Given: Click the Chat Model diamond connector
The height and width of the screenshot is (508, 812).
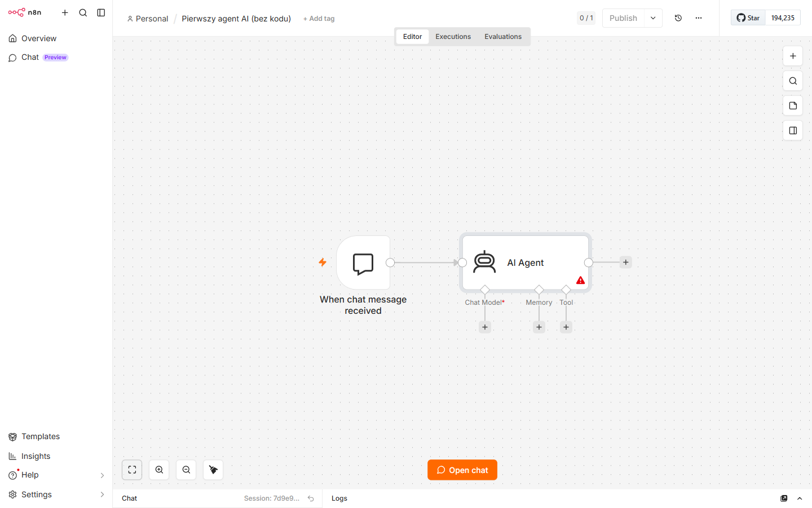Looking at the screenshot, I should [485, 290].
